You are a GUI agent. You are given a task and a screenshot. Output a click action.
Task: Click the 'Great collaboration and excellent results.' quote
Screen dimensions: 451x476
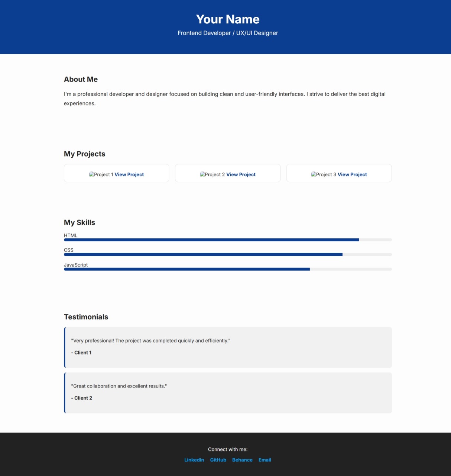(119, 386)
